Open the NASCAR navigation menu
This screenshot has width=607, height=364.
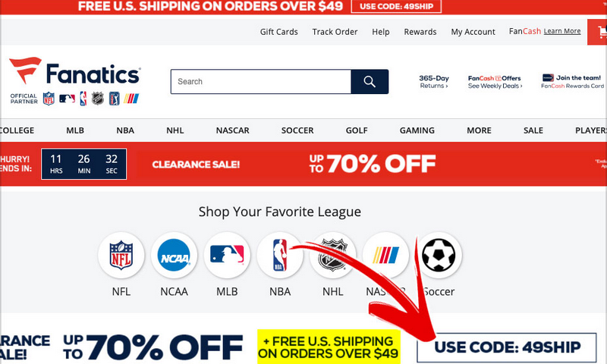(x=232, y=130)
